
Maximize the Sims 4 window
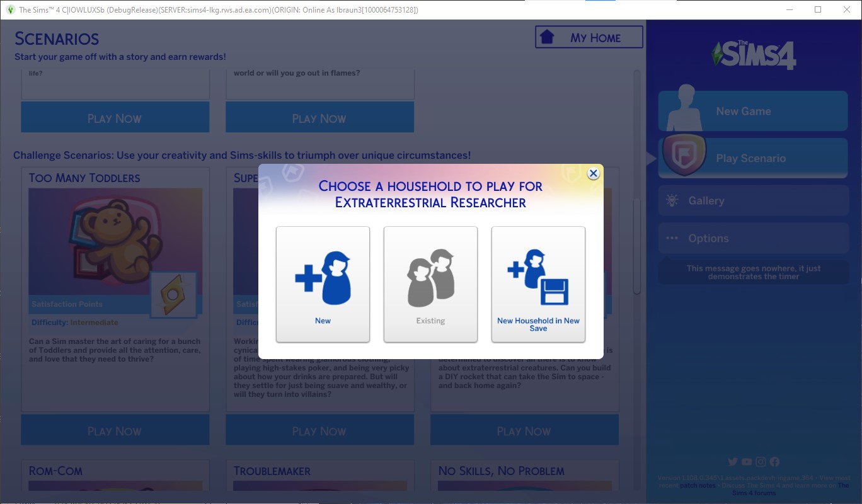point(818,9)
